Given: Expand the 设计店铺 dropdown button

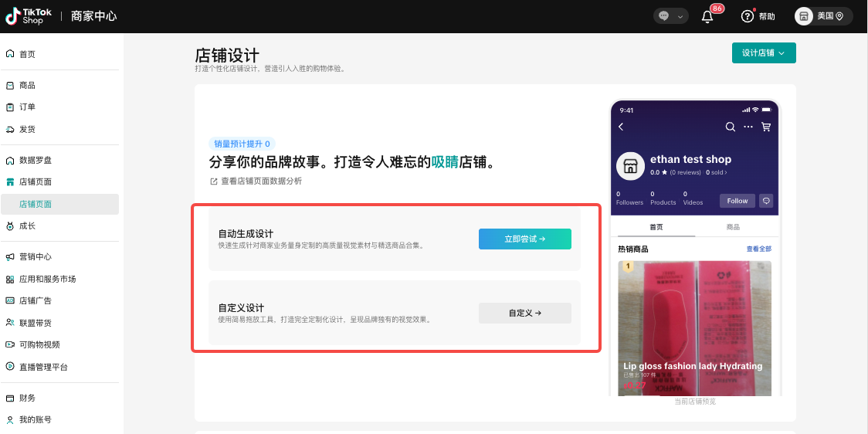Looking at the screenshot, I should pyautogui.click(x=763, y=53).
